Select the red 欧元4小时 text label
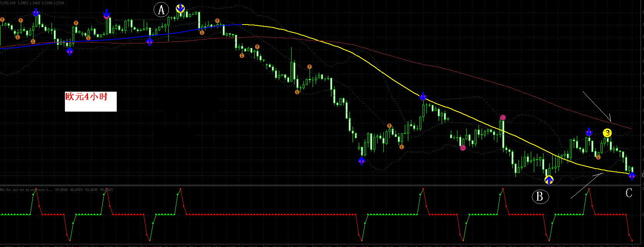 click(x=86, y=97)
